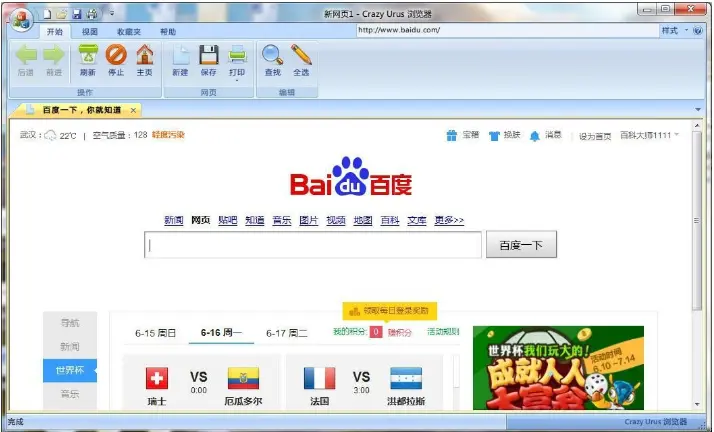Screen dimensions: 714x432
Task: Open the 音乐 link above the search box
Action: click(x=282, y=220)
